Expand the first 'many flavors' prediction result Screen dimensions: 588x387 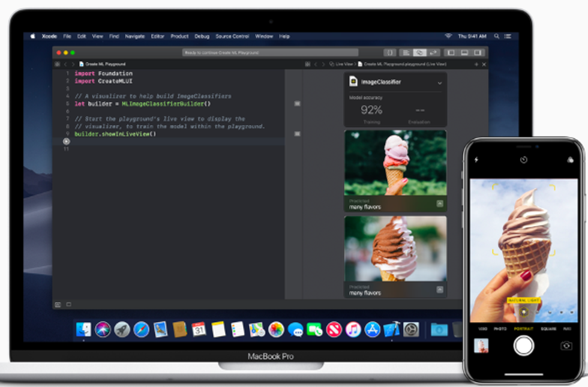pos(440,204)
